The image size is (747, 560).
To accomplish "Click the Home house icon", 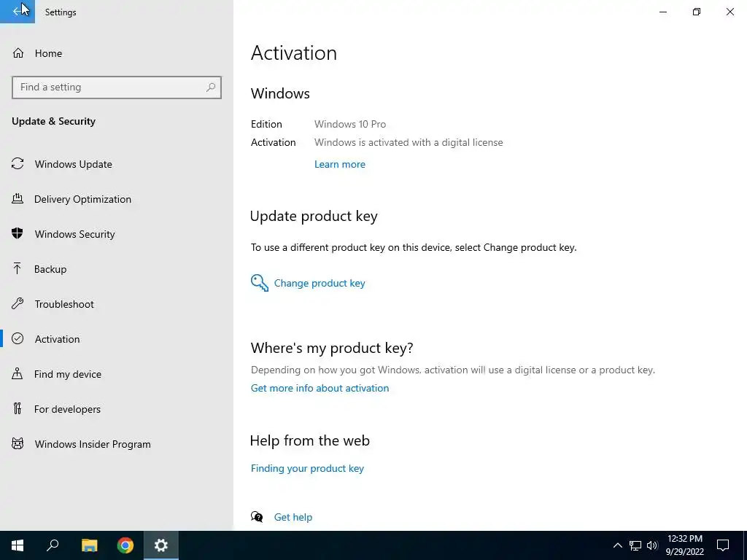I will [x=18, y=52].
